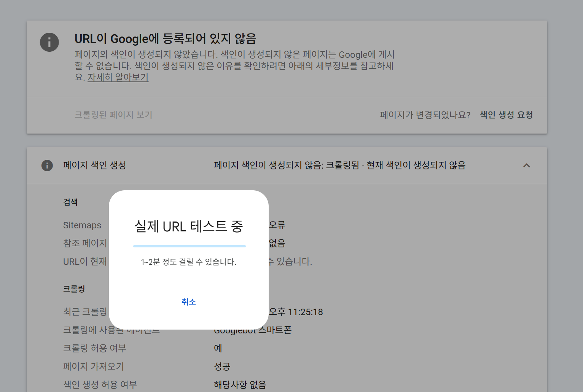Click the "예" value for 크롤링 허용 여부

tap(218, 348)
